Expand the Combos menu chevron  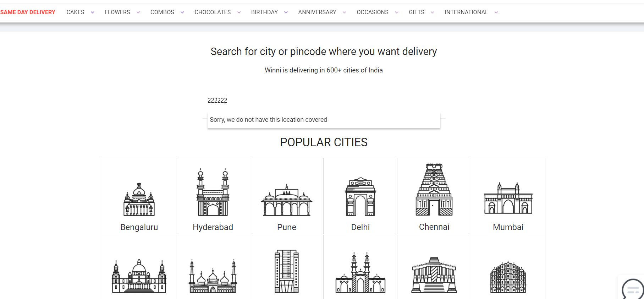(182, 12)
